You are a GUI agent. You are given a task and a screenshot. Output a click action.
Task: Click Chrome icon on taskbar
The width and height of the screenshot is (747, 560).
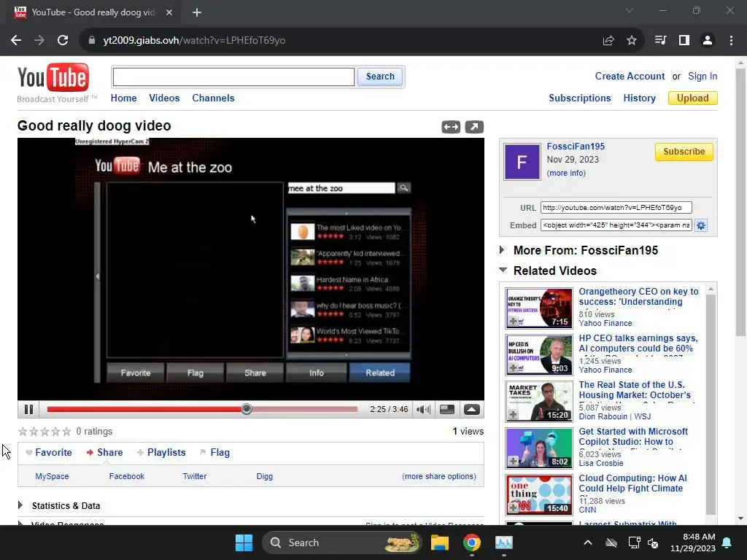coord(472,542)
